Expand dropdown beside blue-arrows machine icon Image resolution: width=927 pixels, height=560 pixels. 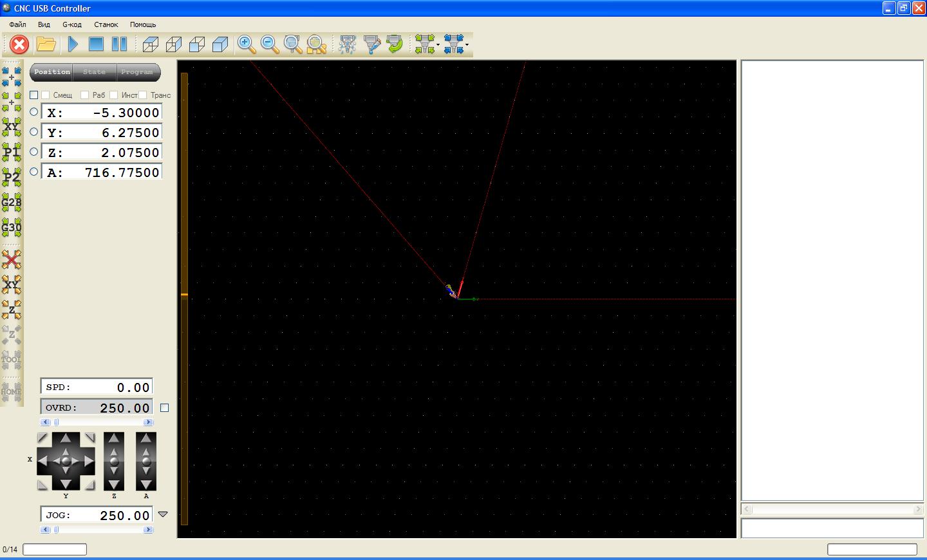click(467, 45)
